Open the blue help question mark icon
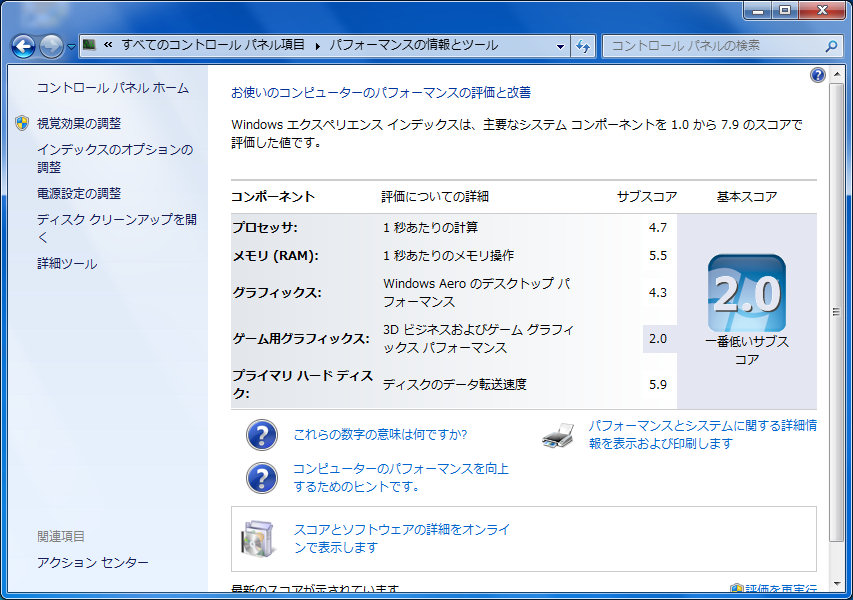The height and width of the screenshot is (600, 853). pos(817,75)
